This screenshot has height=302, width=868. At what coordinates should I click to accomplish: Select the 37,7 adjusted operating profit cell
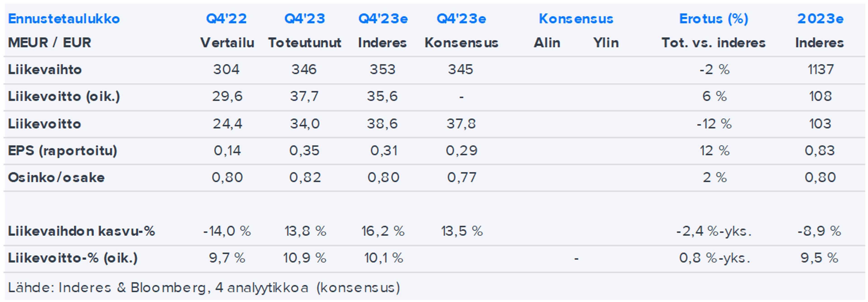tap(304, 96)
